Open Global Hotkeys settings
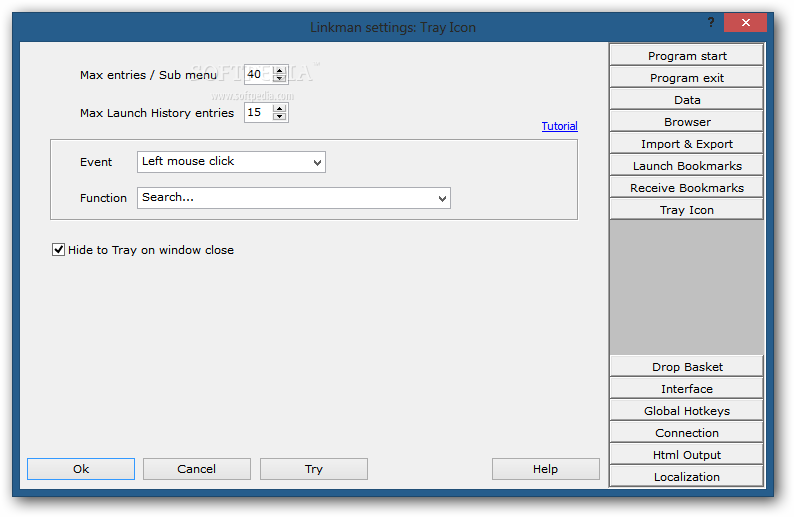This screenshot has width=794, height=517. (x=686, y=411)
